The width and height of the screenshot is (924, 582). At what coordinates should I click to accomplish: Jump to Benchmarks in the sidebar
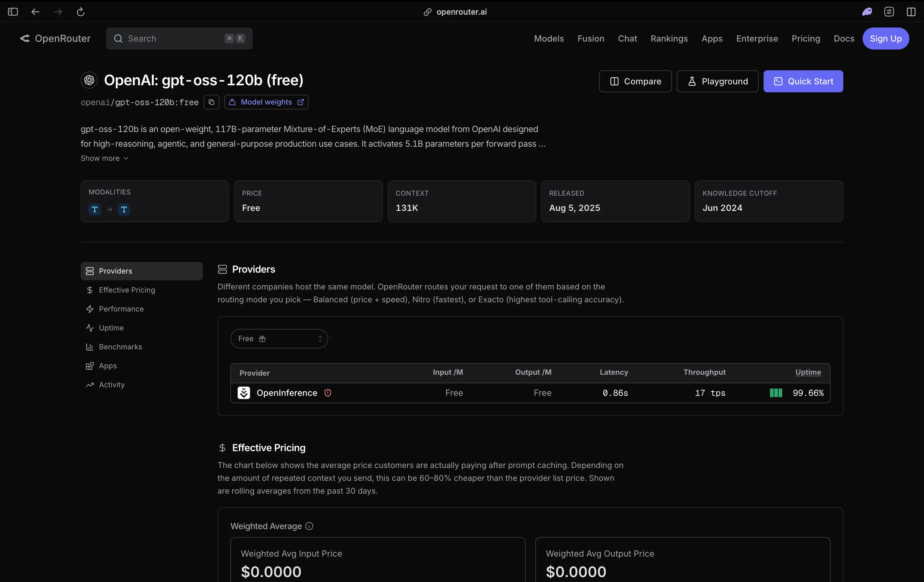pos(141,347)
